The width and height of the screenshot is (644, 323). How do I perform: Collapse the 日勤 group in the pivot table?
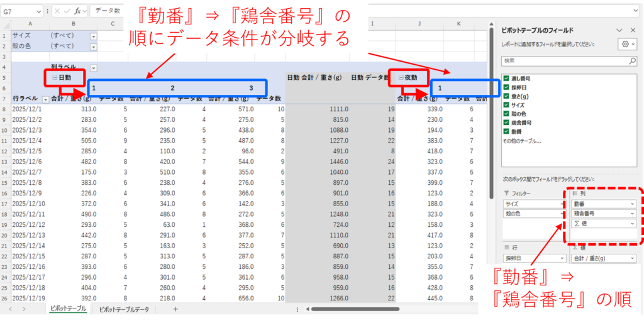click(55, 78)
